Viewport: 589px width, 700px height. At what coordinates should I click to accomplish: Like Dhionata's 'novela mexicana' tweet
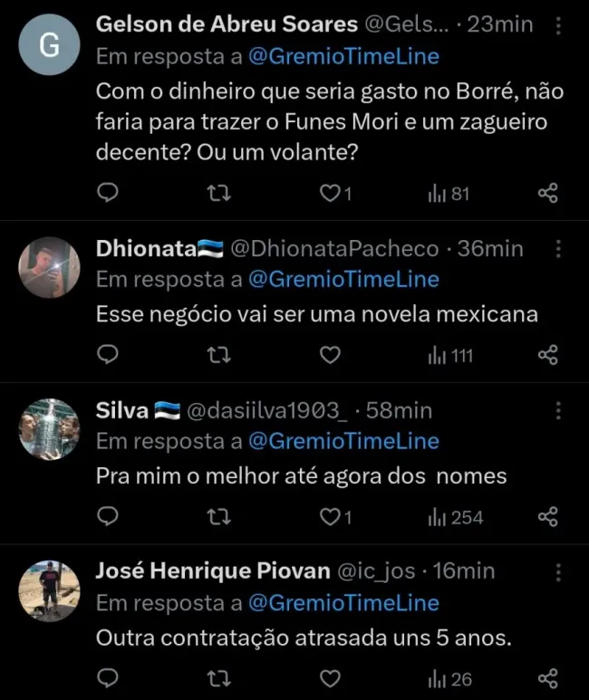pos(331,355)
